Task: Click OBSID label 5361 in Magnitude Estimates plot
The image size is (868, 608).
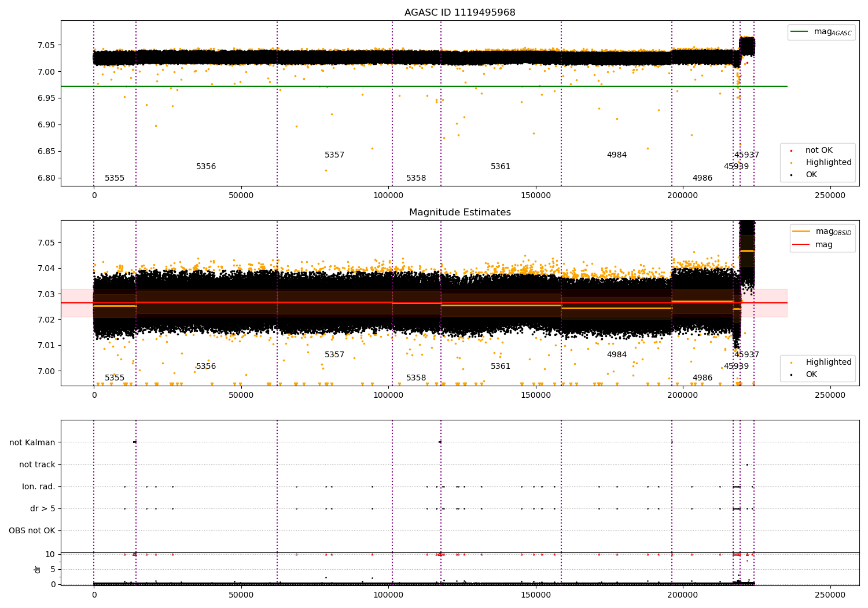Action: click(x=501, y=367)
